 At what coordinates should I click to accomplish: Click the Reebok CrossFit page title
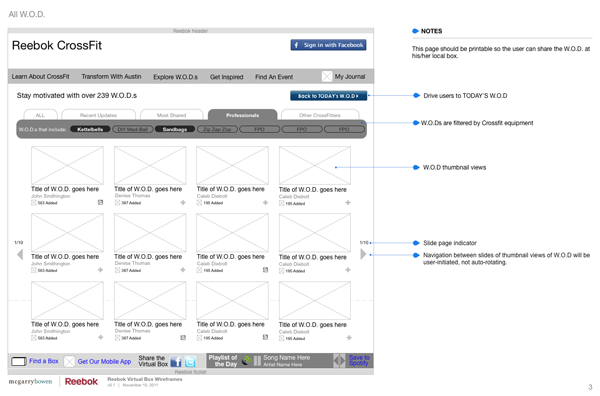click(x=57, y=45)
